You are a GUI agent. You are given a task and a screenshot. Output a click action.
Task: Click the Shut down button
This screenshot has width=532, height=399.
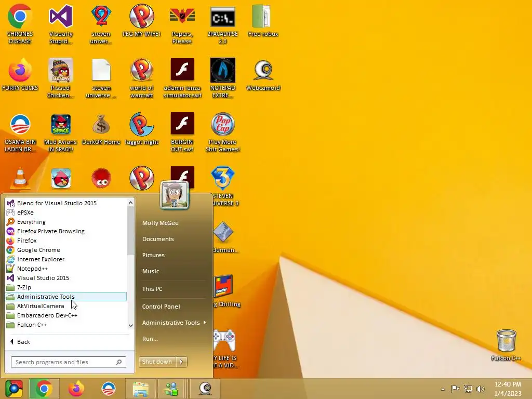[x=157, y=362]
